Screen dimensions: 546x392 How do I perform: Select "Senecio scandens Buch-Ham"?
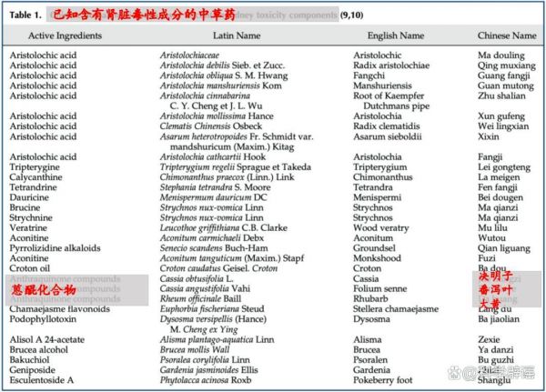click(214, 248)
